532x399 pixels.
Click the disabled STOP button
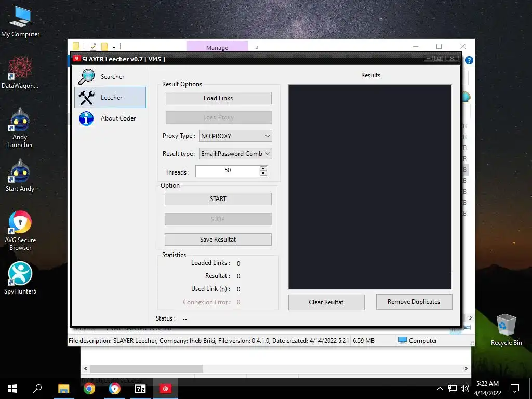[x=218, y=219]
